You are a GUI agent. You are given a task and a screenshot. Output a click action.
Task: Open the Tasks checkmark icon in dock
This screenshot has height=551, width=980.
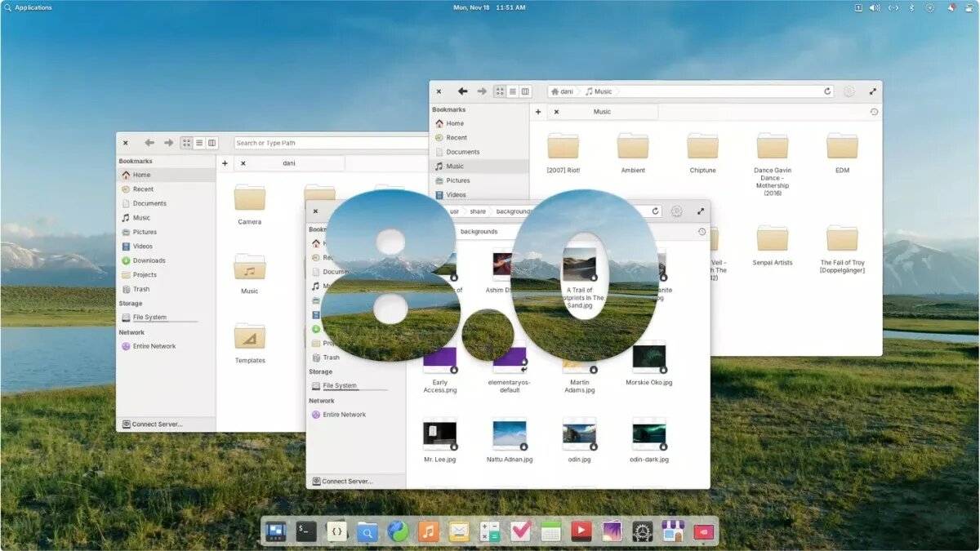[520, 531]
